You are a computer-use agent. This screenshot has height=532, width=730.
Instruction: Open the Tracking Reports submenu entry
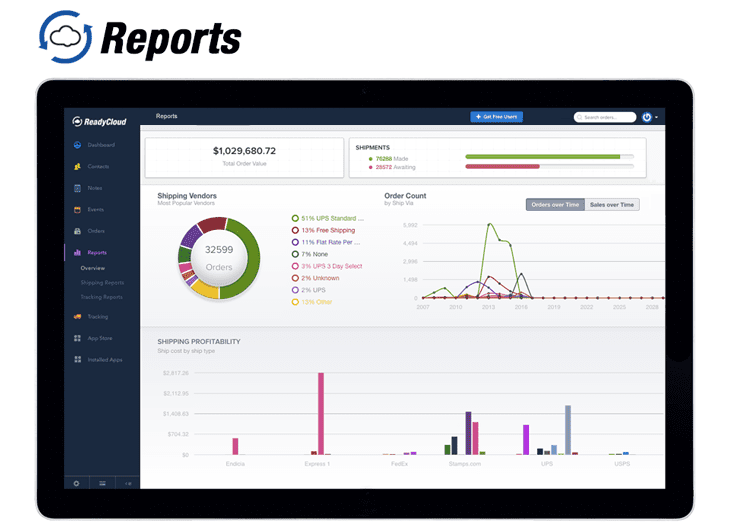click(101, 297)
